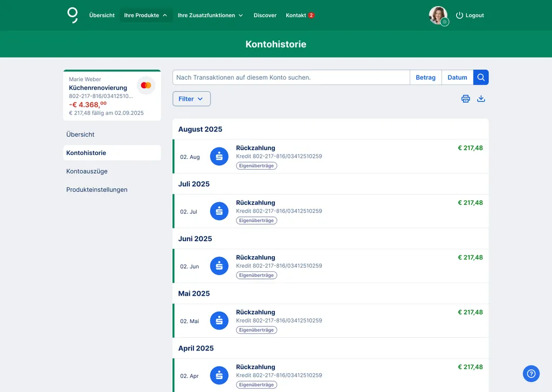Screen dimensions: 552x392
Task: Click the Mastercard logo on the Küchenrenovierung card
Action: click(146, 85)
